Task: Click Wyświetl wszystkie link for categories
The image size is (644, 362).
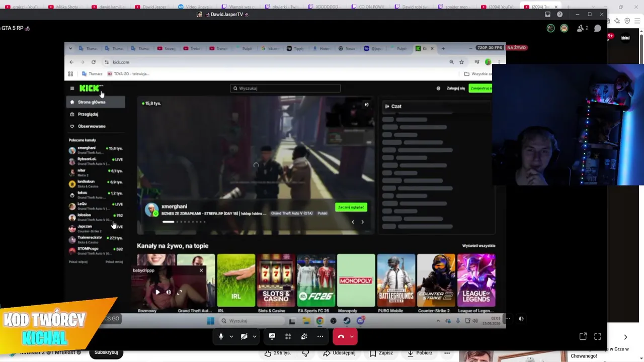Action: [478, 246]
